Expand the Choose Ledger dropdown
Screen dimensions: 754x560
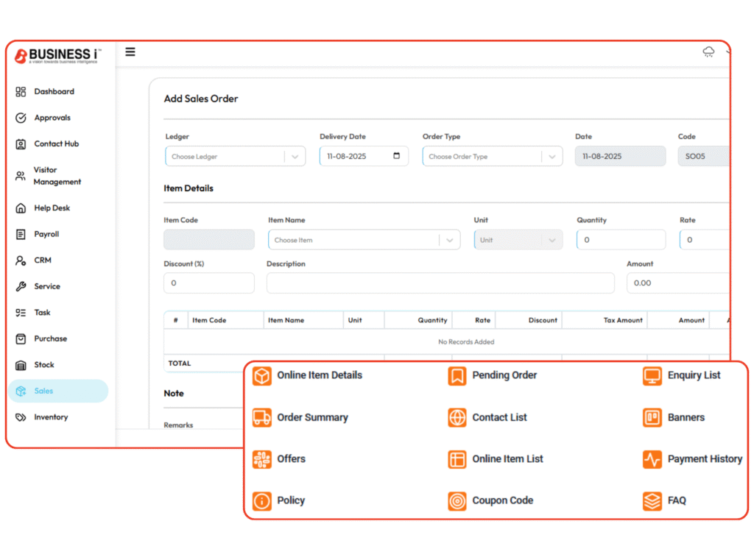tap(295, 157)
